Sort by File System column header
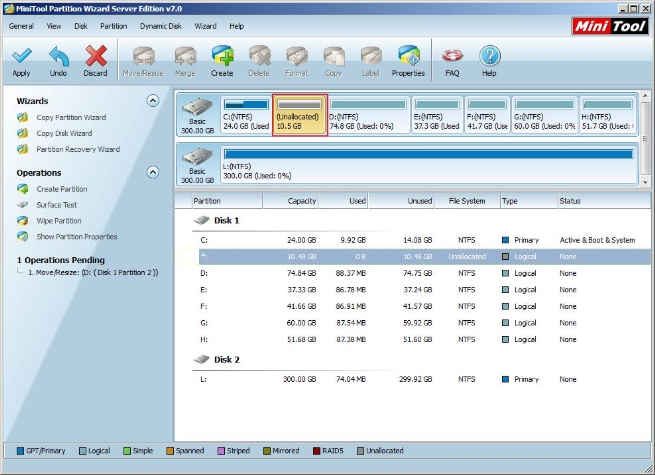Viewport: 655px width, 475px height. [467, 201]
